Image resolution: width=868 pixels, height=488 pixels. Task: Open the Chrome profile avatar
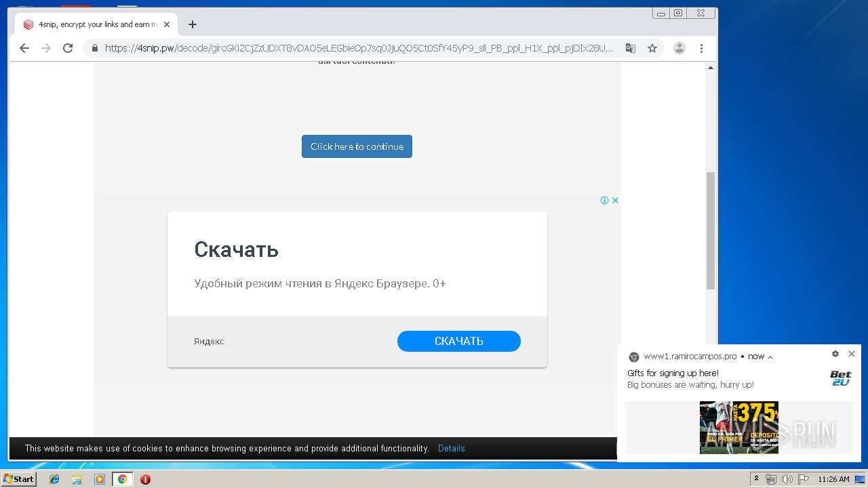679,48
